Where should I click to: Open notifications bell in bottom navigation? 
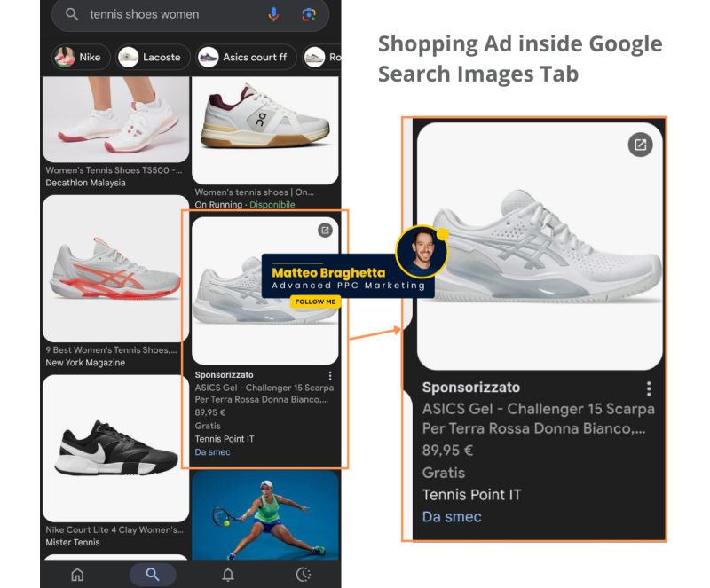228,574
